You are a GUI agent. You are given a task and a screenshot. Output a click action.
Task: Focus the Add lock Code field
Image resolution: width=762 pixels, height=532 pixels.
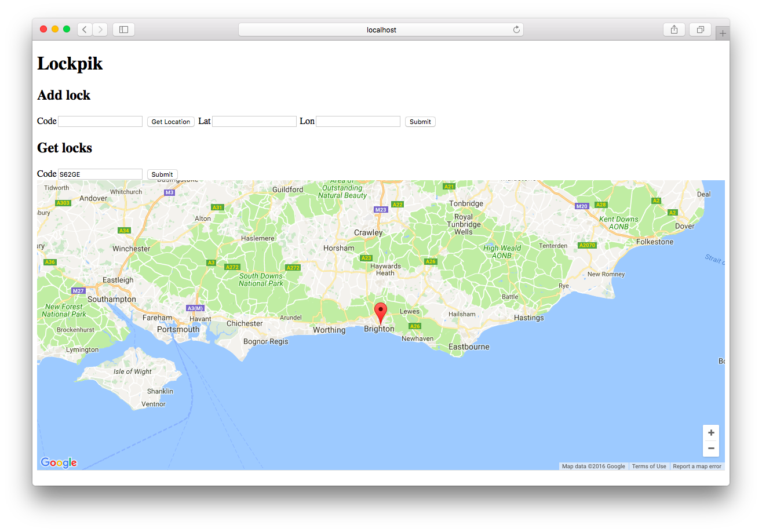pyautogui.click(x=100, y=121)
